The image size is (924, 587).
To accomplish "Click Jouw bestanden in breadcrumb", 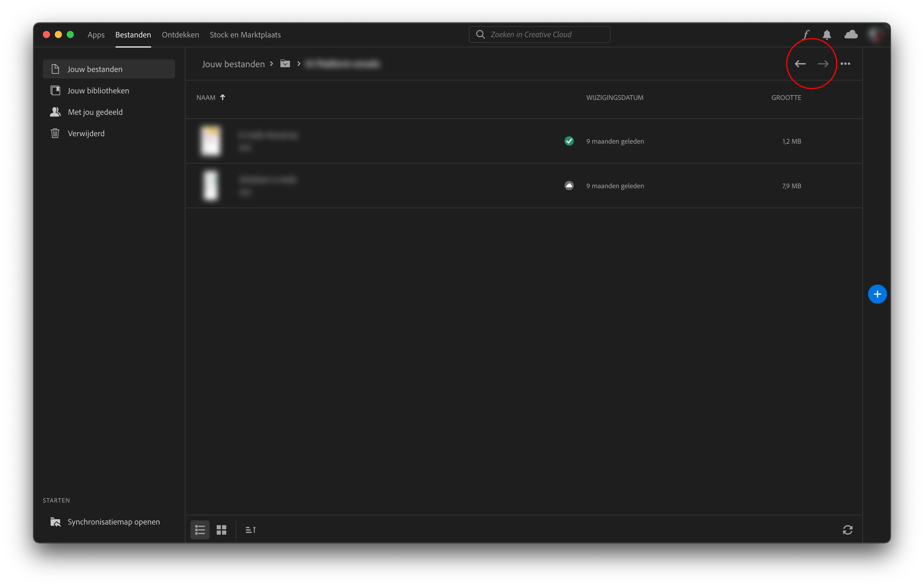I will 233,64.
